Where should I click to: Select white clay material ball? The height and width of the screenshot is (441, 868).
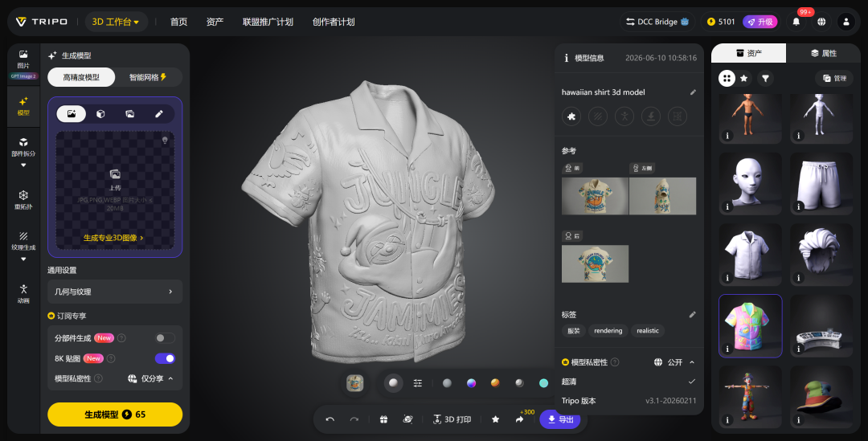coord(393,383)
